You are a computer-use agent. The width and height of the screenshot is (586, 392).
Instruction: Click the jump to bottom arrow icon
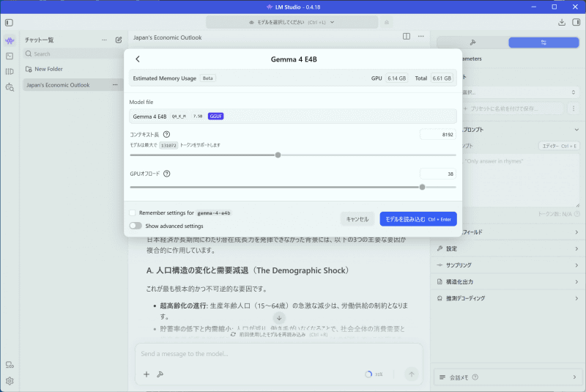(x=279, y=318)
